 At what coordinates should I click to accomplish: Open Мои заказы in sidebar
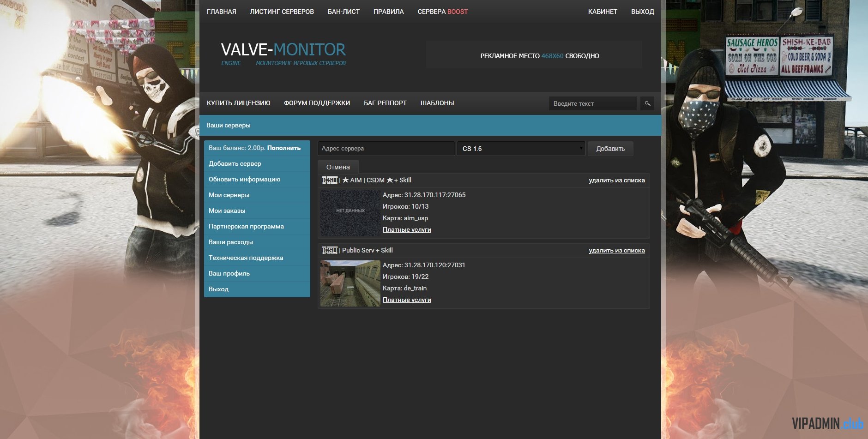point(257,210)
